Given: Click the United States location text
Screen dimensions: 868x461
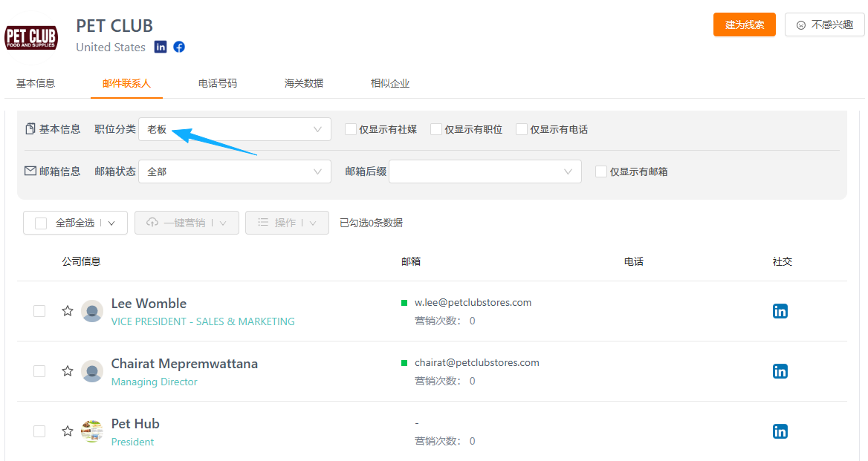Looking at the screenshot, I should click(x=111, y=48).
